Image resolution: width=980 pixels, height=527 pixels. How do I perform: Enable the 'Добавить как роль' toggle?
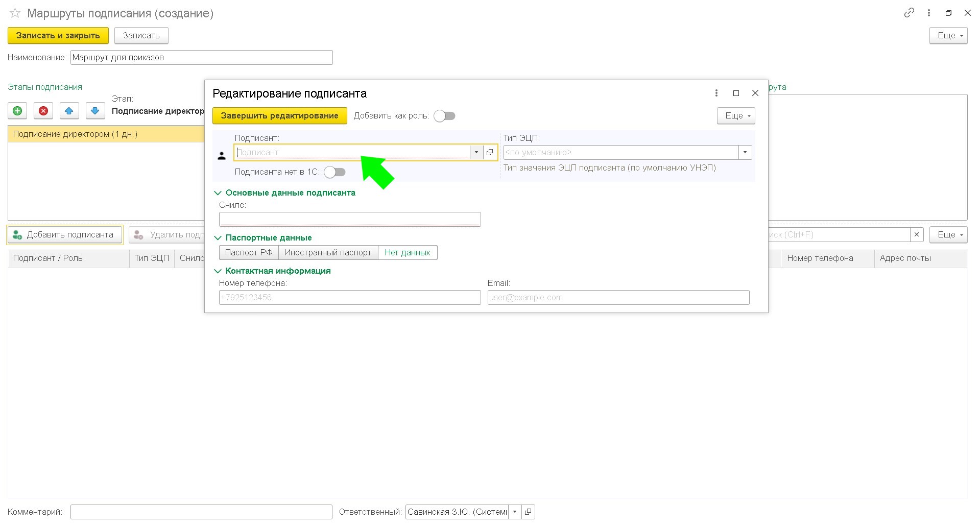pos(444,116)
